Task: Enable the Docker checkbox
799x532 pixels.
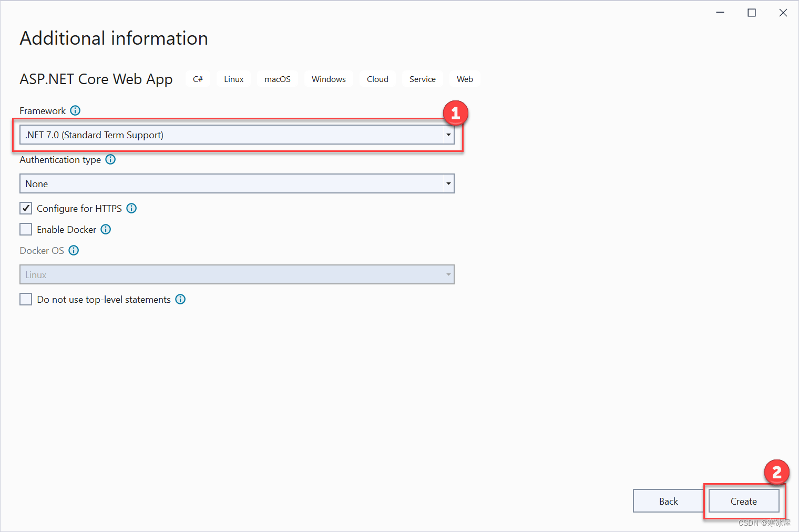Action: (26, 229)
